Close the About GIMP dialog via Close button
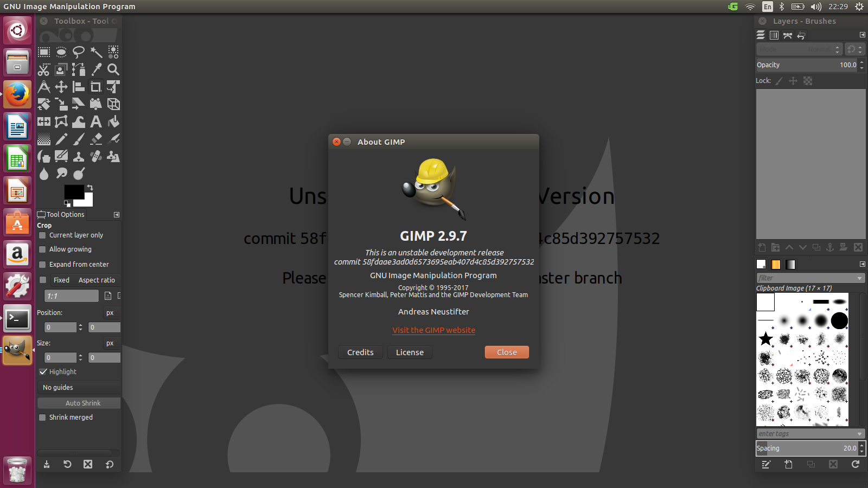 [507, 352]
